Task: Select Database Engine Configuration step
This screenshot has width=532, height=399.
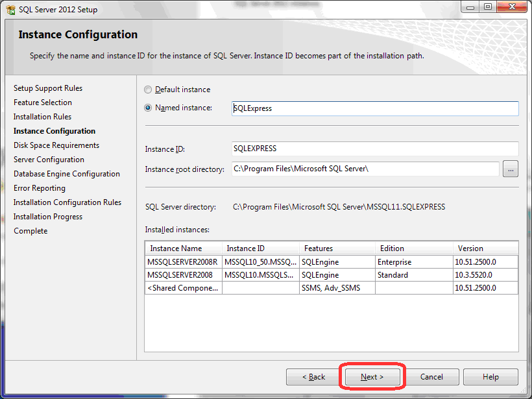Action: (x=67, y=174)
